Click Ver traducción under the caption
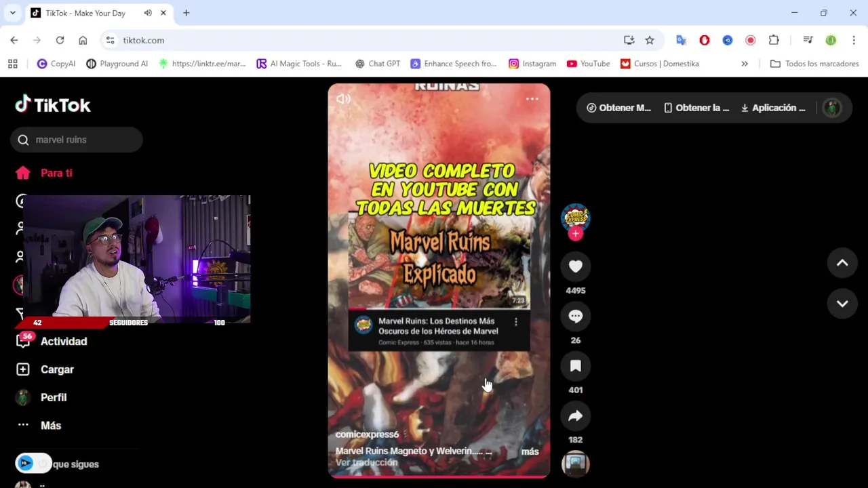 click(366, 463)
